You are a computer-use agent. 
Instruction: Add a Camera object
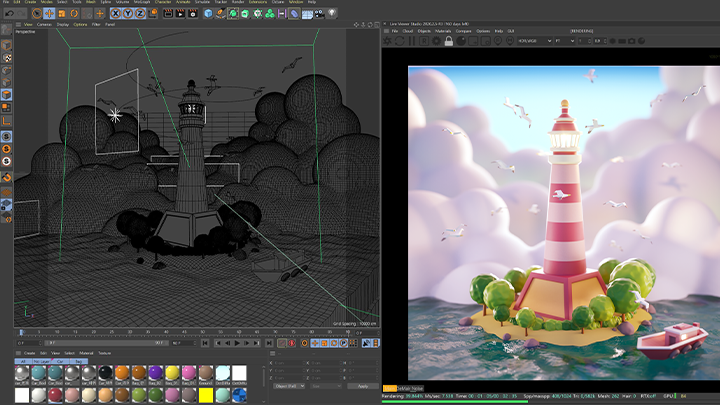(x=319, y=14)
